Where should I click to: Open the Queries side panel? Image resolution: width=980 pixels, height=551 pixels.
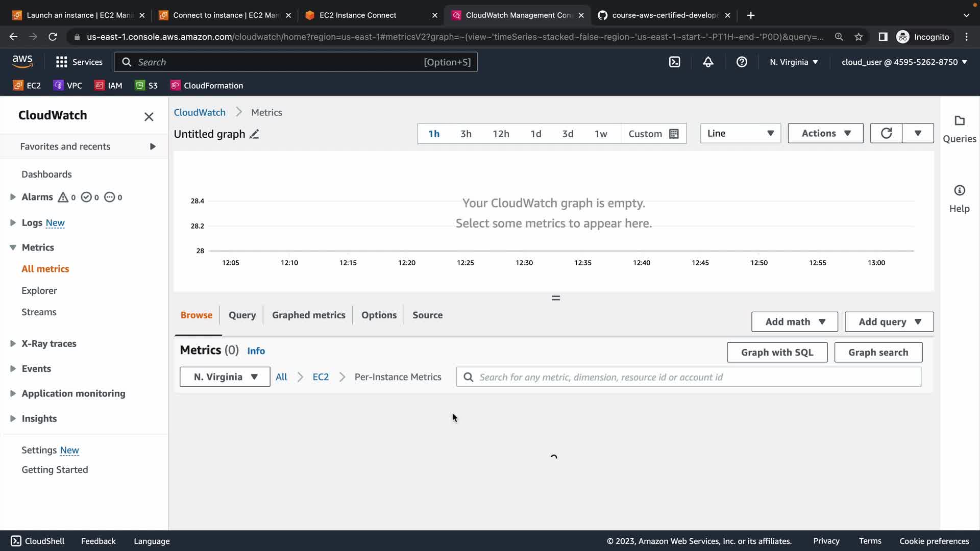(959, 129)
